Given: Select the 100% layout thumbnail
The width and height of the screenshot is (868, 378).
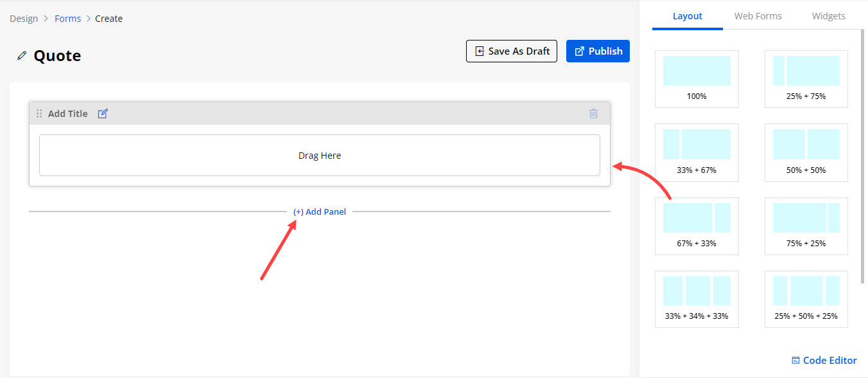Looking at the screenshot, I should (x=697, y=78).
